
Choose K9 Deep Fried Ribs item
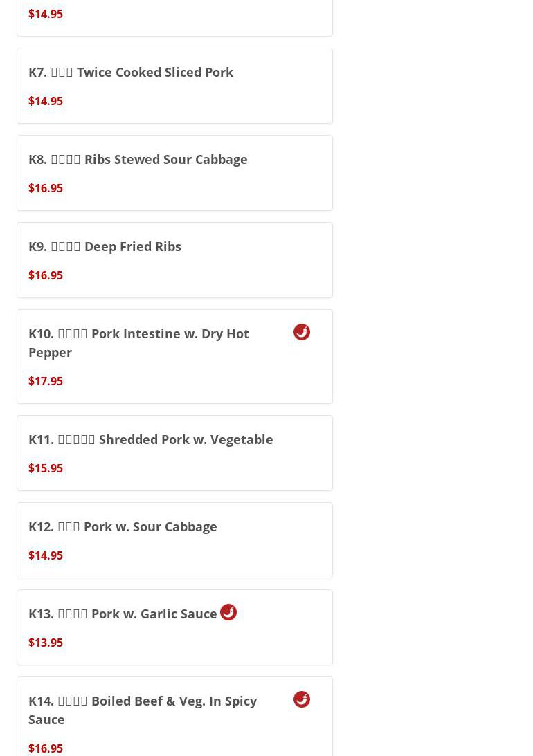tap(105, 246)
